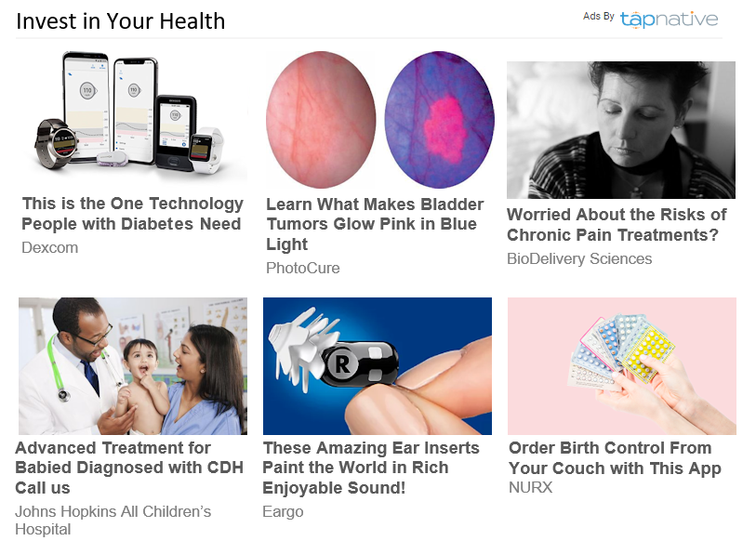The image size is (756, 554).
Task: Open 'These Amazing Ear Inserts' headline
Action: tap(371, 468)
